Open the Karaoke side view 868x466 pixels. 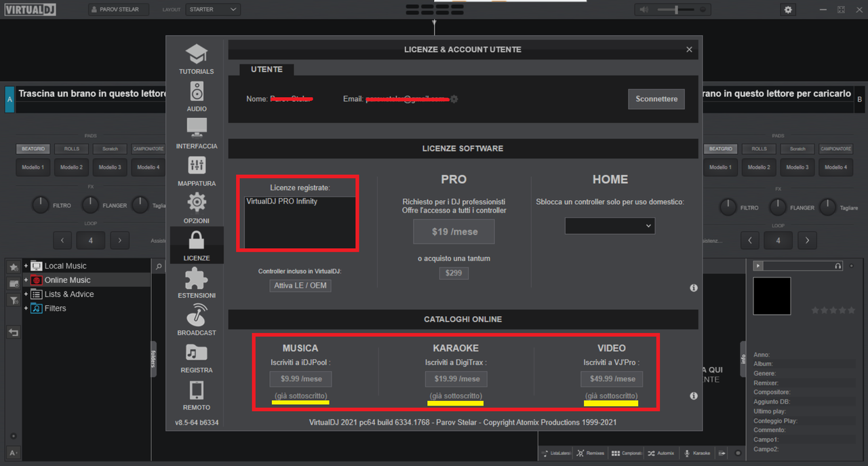point(697,453)
